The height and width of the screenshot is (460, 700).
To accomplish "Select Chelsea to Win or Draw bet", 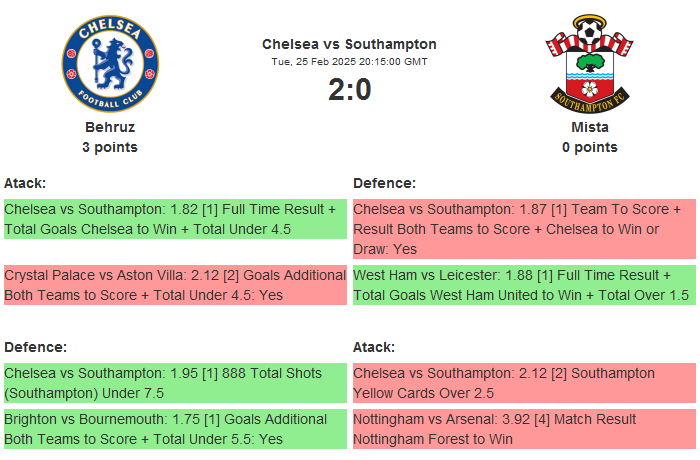I will tap(524, 229).
